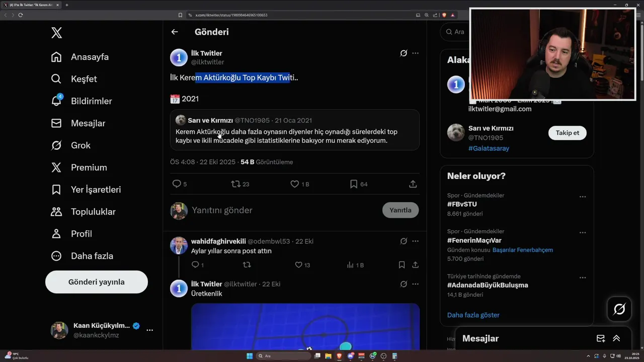The image size is (644, 362).
Task: Click the browser address bar URL
Action: point(231,15)
